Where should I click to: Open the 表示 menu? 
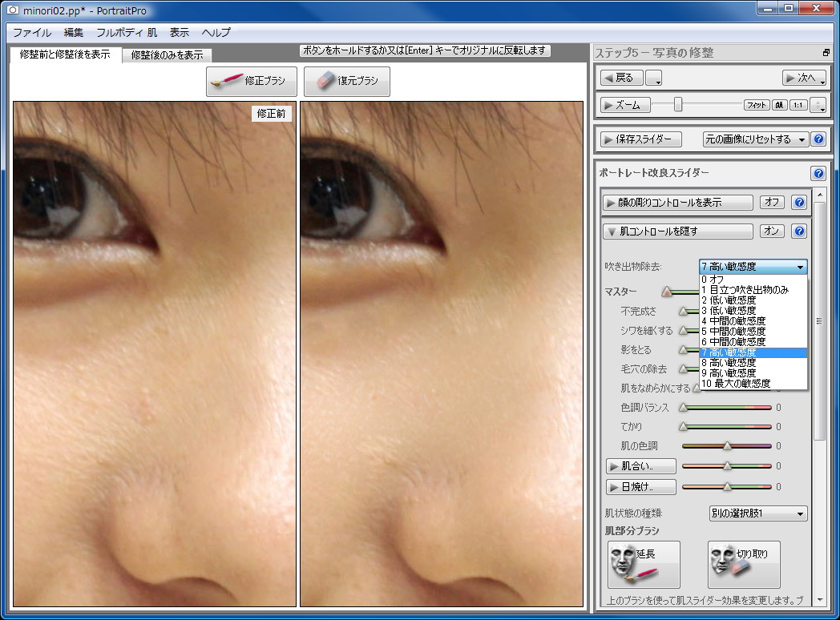(180, 33)
